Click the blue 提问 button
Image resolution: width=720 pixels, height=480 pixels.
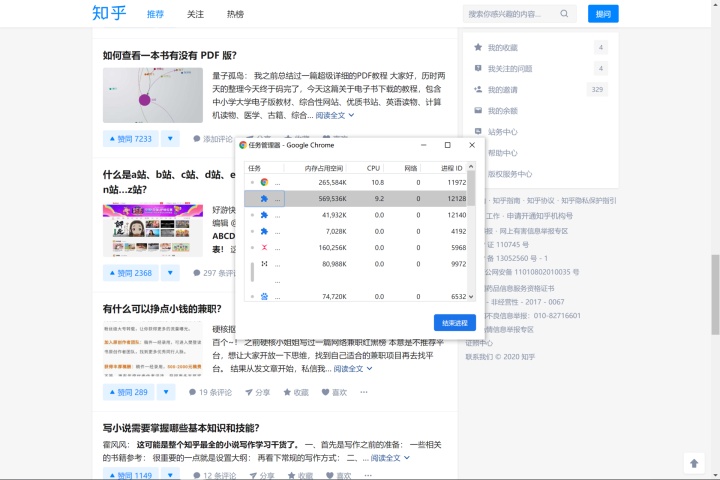pyautogui.click(x=603, y=14)
